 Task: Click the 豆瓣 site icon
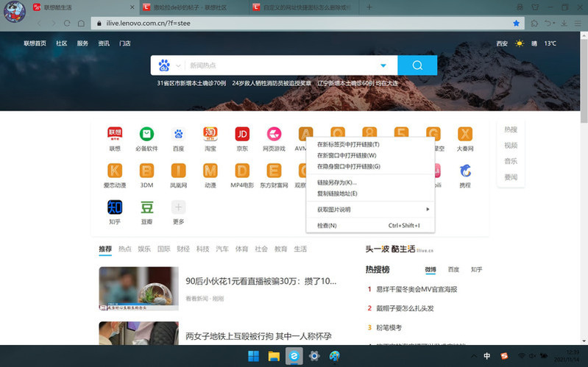click(146, 207)
